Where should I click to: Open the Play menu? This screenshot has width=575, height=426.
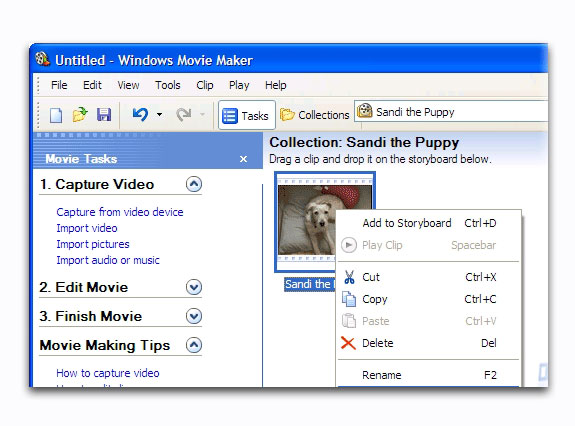[239, 85]
